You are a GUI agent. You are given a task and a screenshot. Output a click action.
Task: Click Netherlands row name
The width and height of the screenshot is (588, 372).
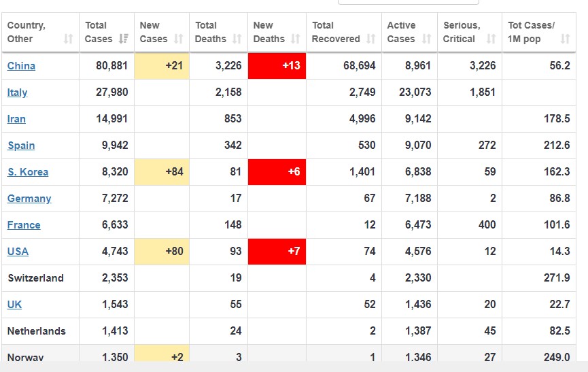[37, 331]
